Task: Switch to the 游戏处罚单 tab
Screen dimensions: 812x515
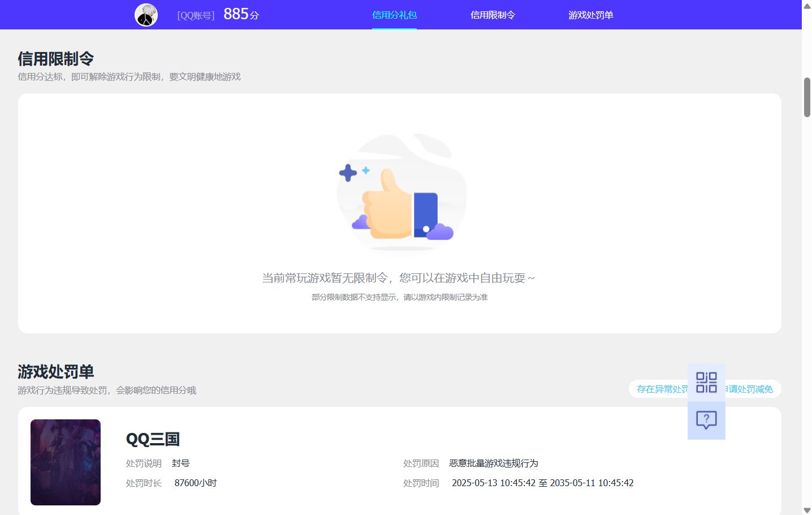Action: tap(591, 15)
